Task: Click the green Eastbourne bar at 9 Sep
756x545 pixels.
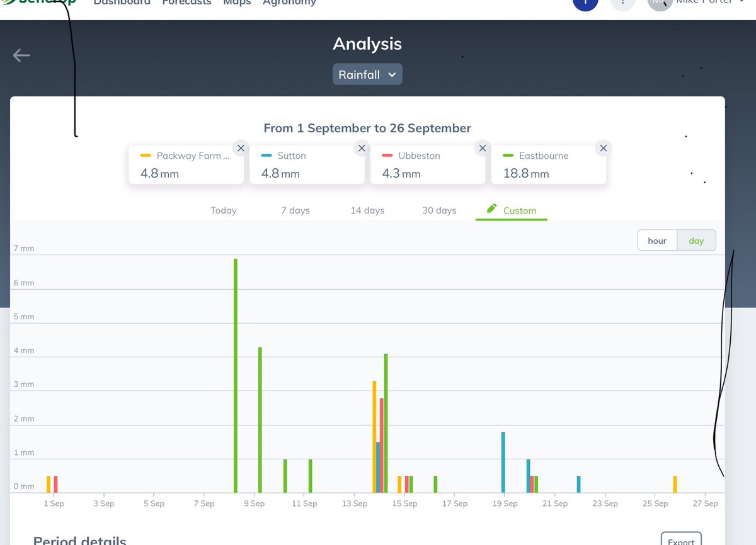Action: coord(260,420)
